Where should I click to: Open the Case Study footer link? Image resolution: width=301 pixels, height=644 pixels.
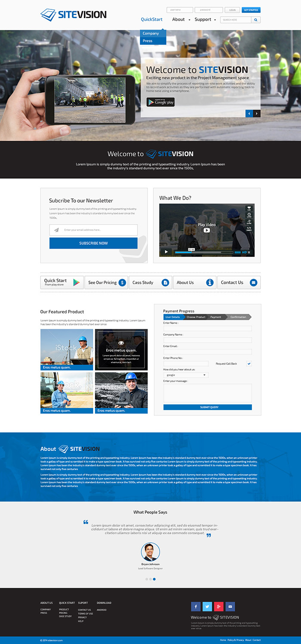[65, 616]
